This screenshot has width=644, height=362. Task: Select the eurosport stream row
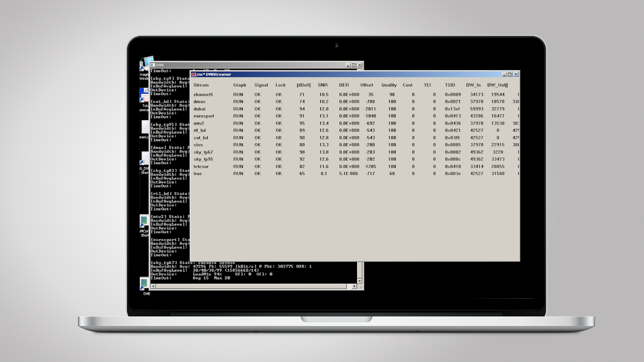point(204,116)
